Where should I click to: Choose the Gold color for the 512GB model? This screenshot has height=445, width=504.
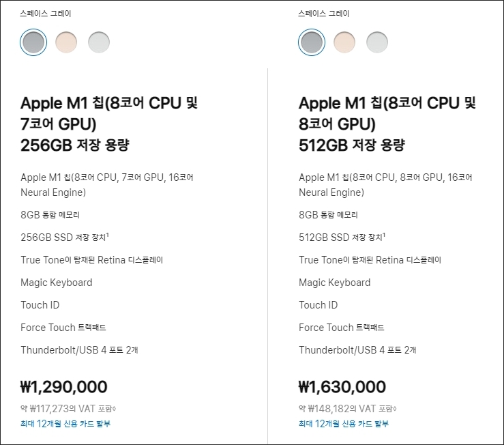(344, 42)
